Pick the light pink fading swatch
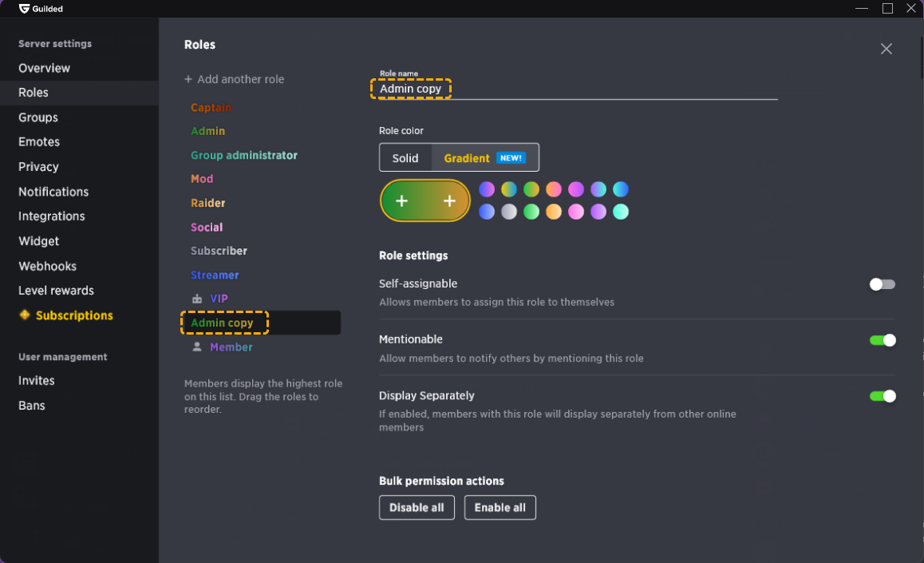 point(576,212)
